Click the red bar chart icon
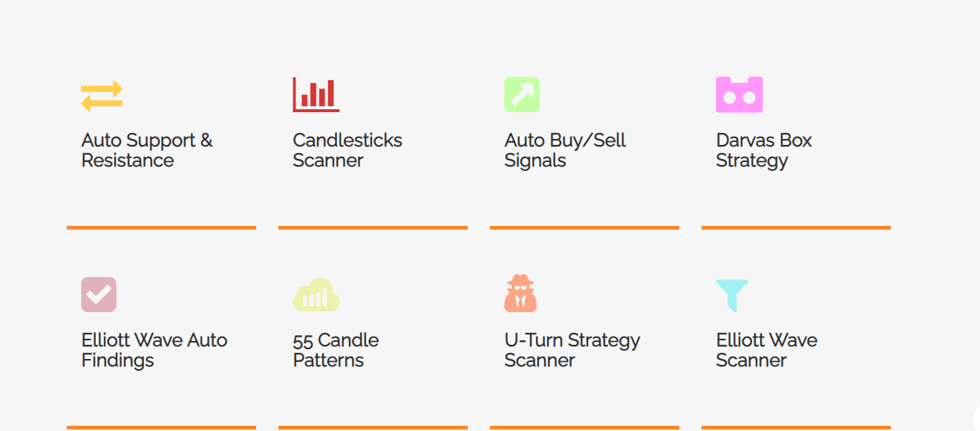Viewport: 980px width, 431px height. [x=316, y=94]
